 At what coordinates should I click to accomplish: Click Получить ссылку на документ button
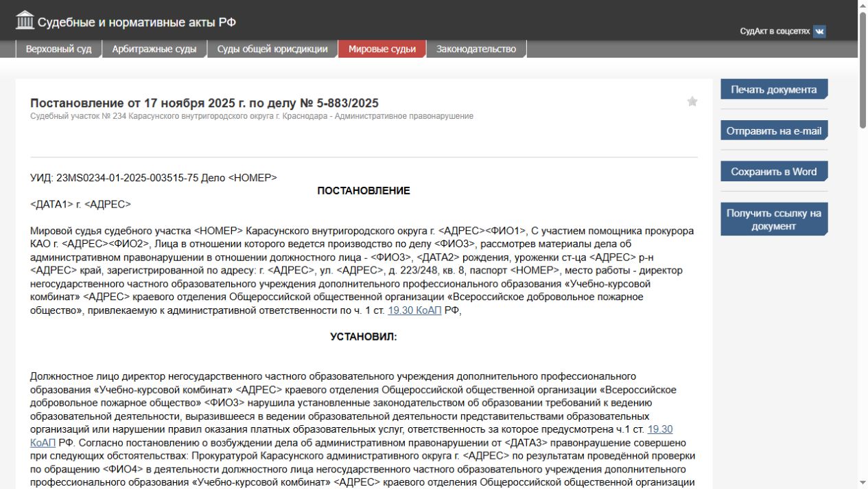774,219
